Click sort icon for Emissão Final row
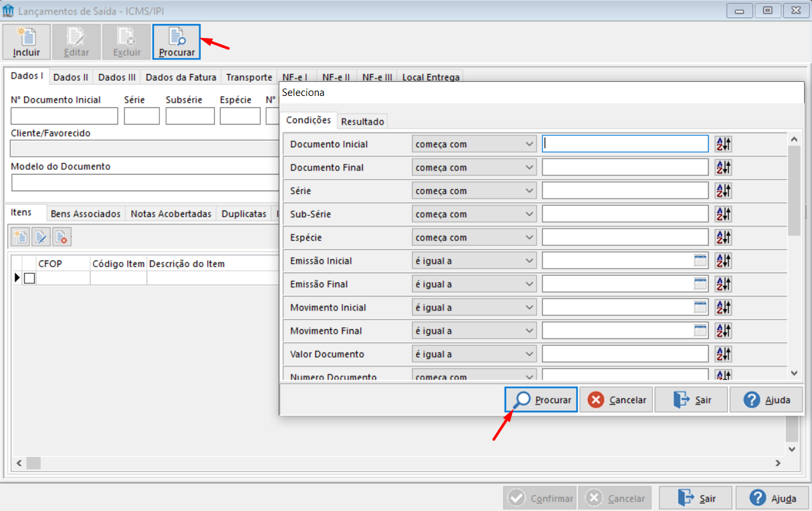 tap(723, 284)
